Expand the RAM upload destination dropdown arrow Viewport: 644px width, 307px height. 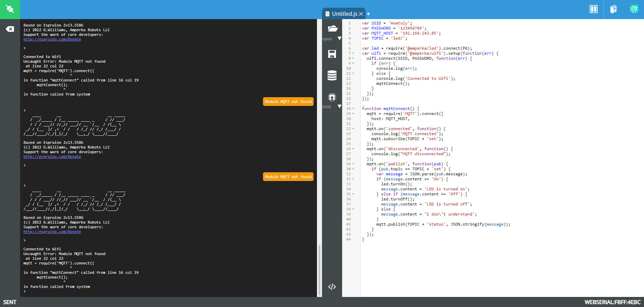[339, 107]
